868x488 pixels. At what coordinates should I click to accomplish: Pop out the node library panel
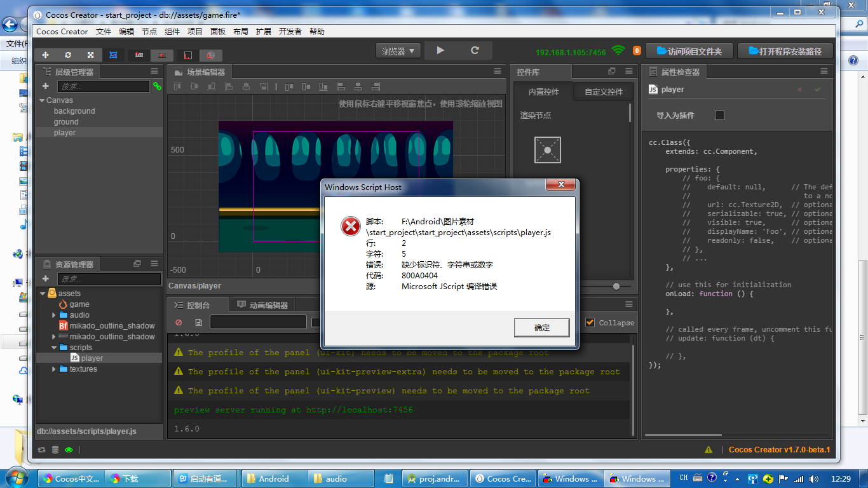point(612,71)
